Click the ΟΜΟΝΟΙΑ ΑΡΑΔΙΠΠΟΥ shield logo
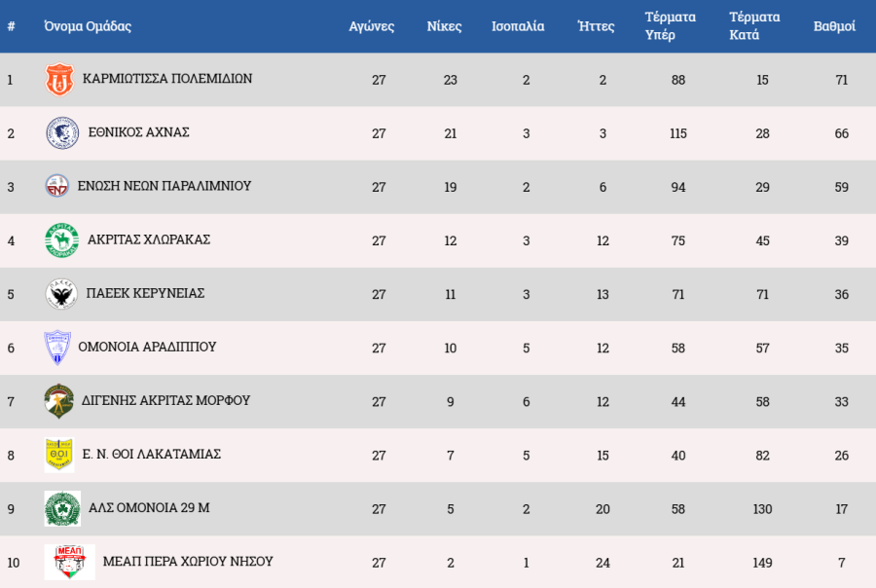This screenshot has height=588, width=876. (57, 348)
